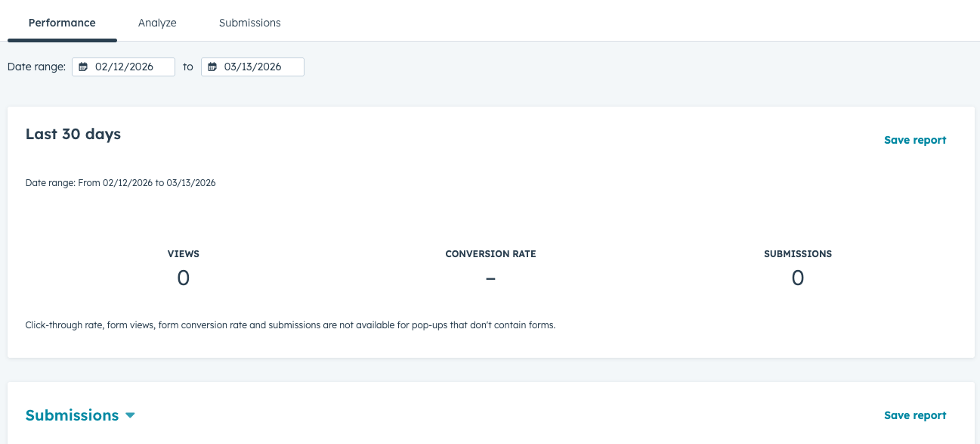Click the calendar icon in the start date field
Screen dimensions: 980x444
[x=83, y=67]
